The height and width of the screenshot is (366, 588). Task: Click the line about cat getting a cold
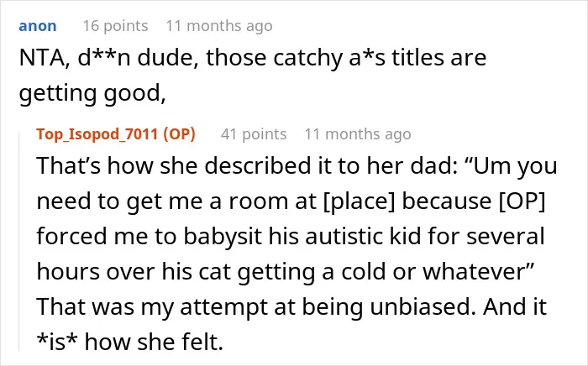point(285,272)
